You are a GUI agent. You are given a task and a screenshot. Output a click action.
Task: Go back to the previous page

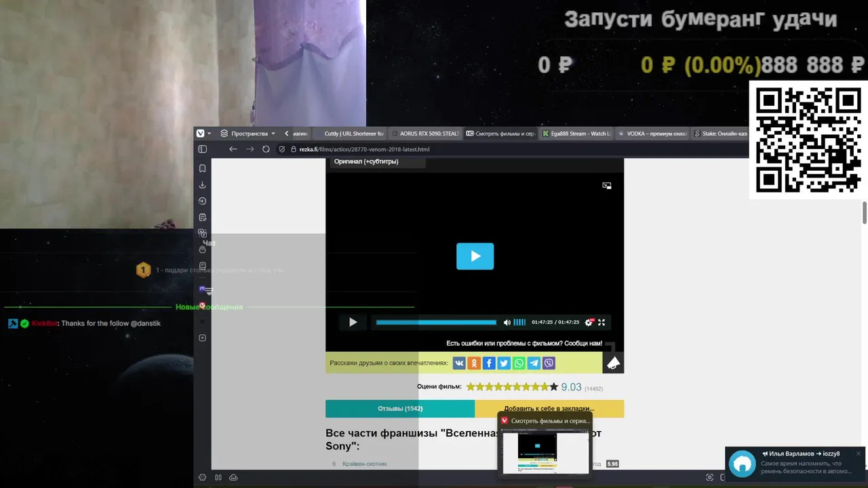click(233, 149)
